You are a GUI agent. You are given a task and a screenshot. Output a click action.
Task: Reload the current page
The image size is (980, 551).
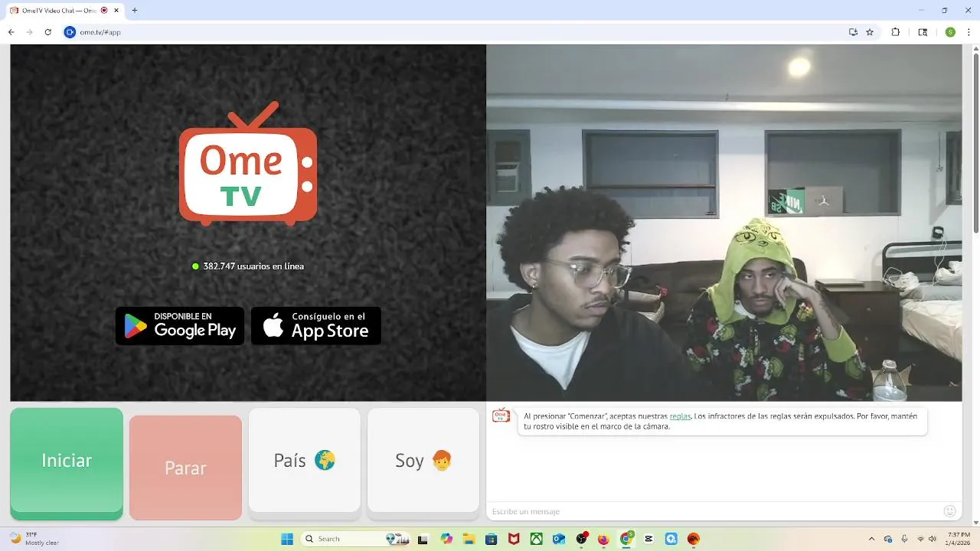pyautogui.click(x=47, y=32)
